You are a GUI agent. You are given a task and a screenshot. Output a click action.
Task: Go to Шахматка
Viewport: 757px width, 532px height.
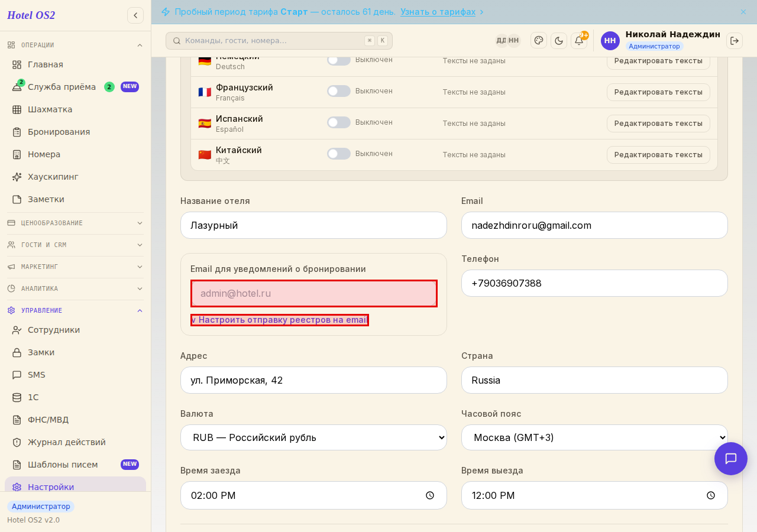point(75,109)
